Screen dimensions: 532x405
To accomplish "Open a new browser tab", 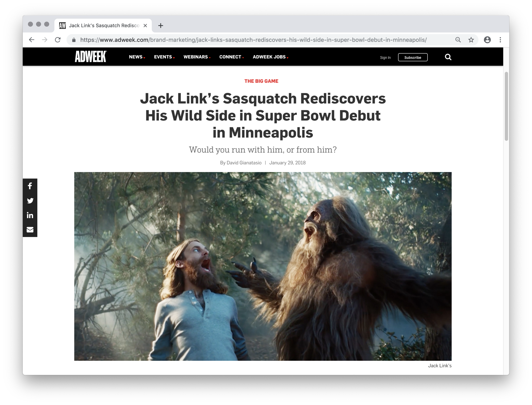I will tap(160, 26).
